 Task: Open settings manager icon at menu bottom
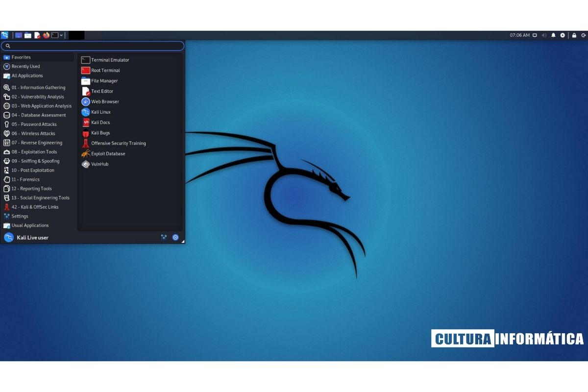pyautogui.click(x=164, y=237)
